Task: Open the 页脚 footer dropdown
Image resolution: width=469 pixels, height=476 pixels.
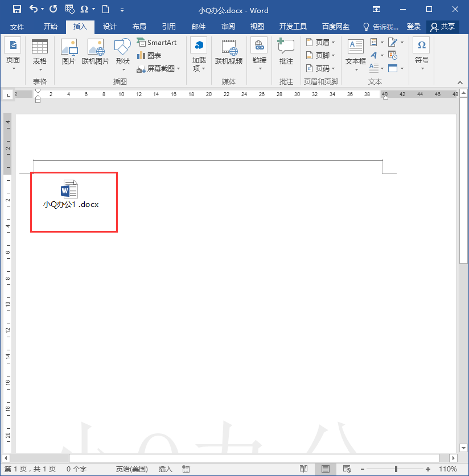Action: click(320, 55)
